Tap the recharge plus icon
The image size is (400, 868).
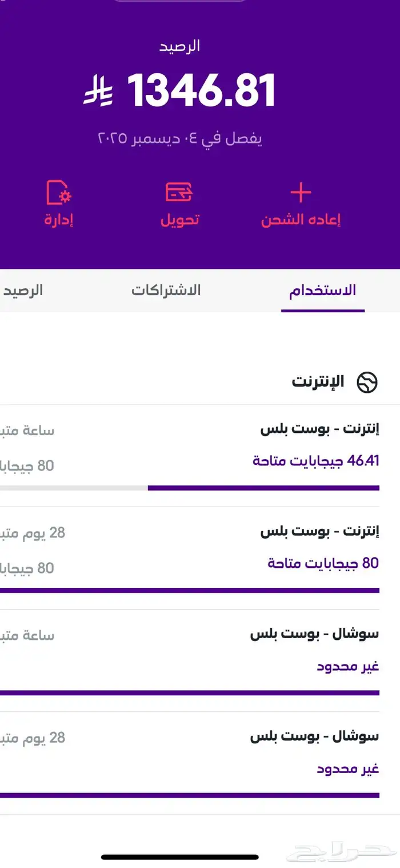[301, 193]
